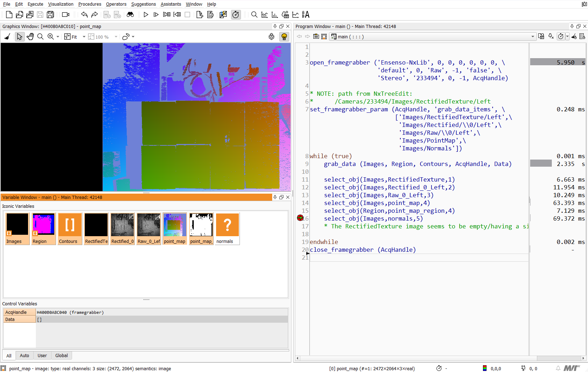Select the Images iconic variable thumbnail
This screenshot has height=372, width=588.
[x=17, y=228]
